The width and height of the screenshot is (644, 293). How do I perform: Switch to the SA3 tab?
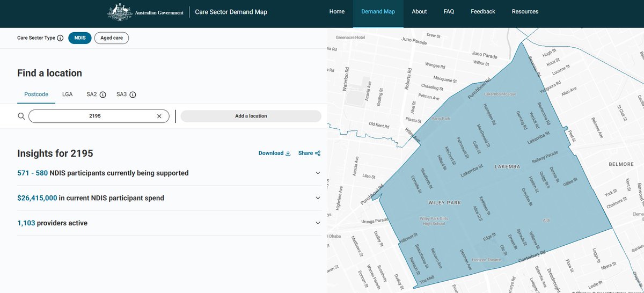pyautogui.click(x=122, y=94)
